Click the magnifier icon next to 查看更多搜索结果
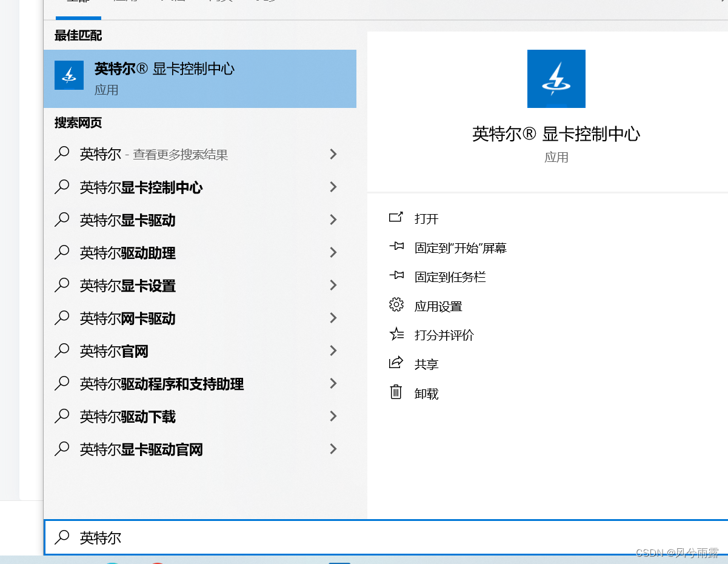The image size is (728, 564). click(62, 154)
